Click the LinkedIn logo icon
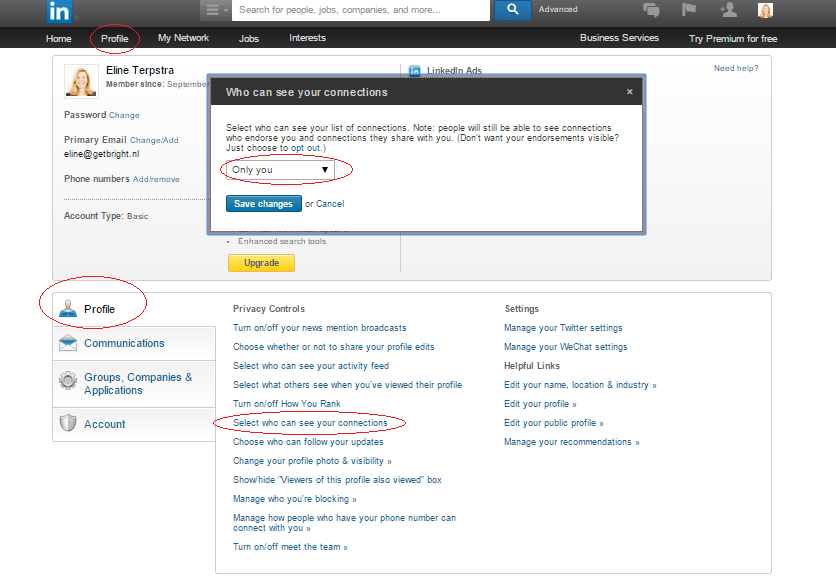 pos(59,10)
